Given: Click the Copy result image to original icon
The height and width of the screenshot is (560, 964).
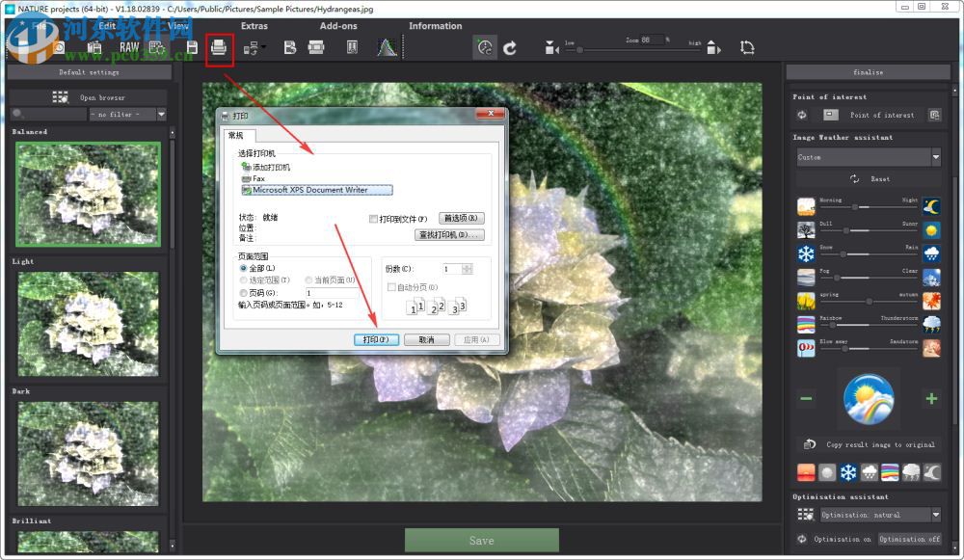Looking at the screenshot, I should click(867, 444).
